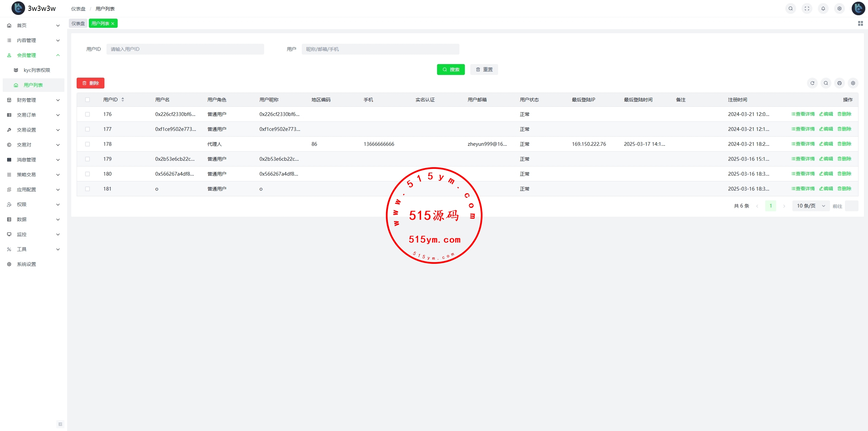Viewport: 868px width, 431px height.
Task: Click the header search magnifier icon
Action: (790, 8)
